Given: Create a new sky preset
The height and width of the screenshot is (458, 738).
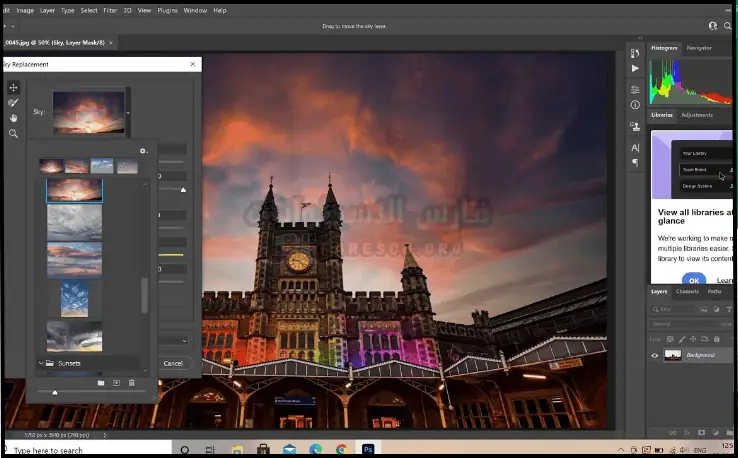Looking at the screenshot, I should point(116,383).
